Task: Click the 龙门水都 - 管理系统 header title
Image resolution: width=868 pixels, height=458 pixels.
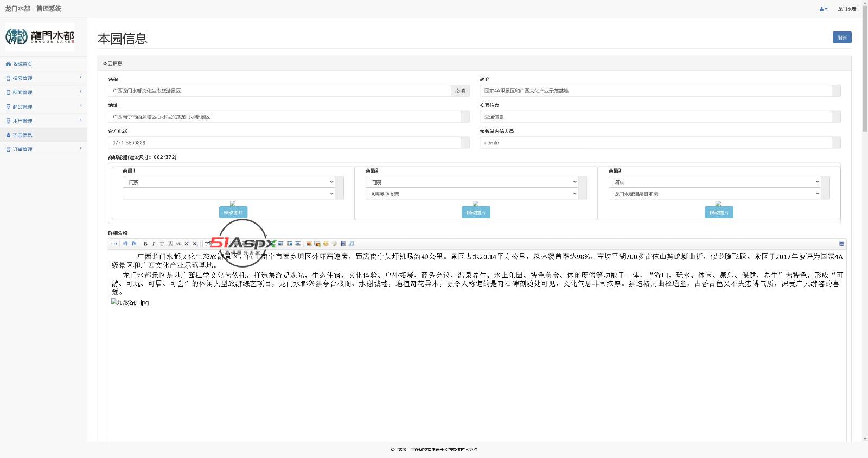Action: pyautogui.click(x=33, y=9)
